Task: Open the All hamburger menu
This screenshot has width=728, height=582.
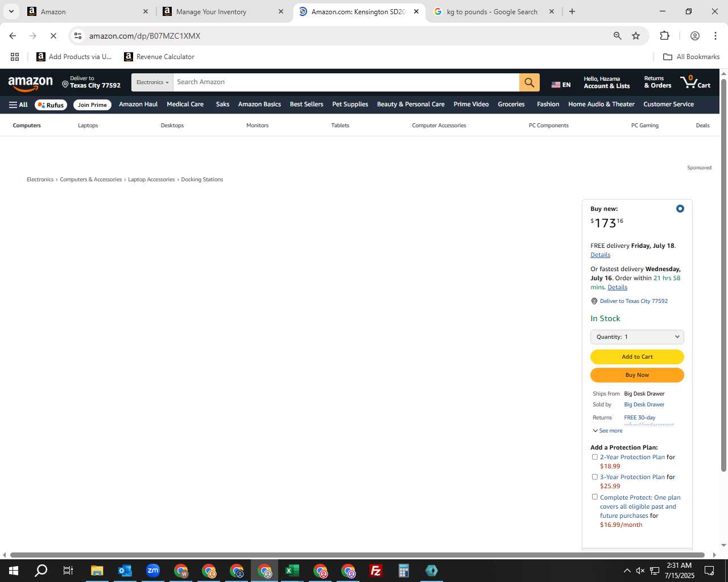Action: coord(18,105)
